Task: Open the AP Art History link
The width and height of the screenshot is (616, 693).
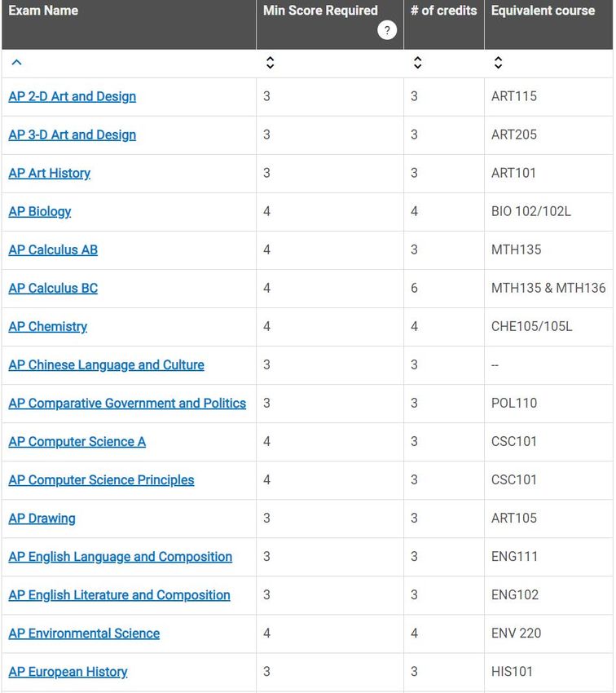Action: [x=50, y=173]
